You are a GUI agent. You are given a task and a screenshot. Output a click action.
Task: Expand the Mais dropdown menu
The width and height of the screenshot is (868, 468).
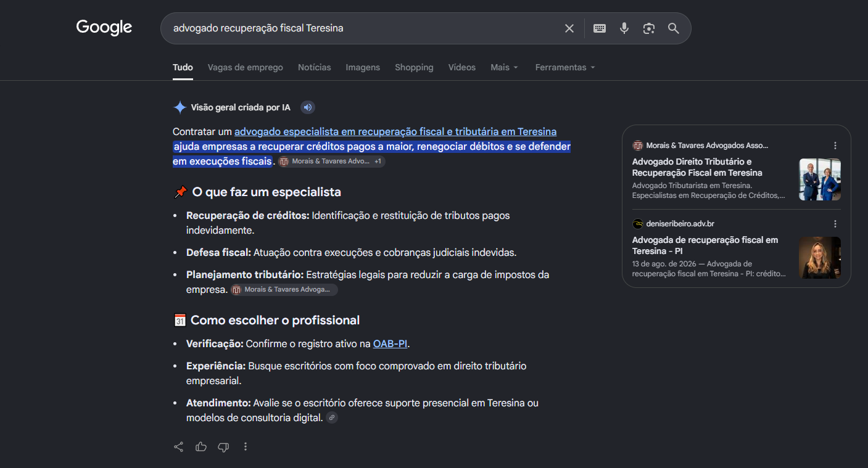pyautogui.click(x=505, y=67)
